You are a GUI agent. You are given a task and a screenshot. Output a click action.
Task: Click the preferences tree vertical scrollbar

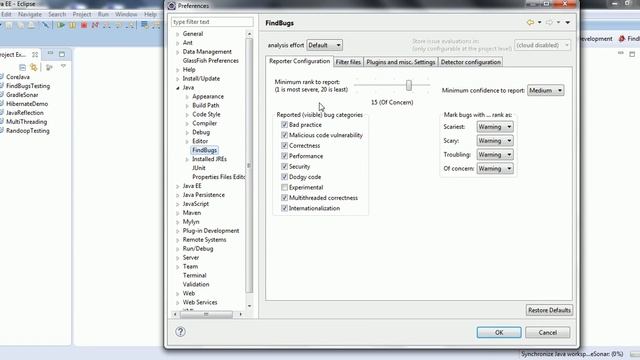pyautogui.click(x=249, y=165)
